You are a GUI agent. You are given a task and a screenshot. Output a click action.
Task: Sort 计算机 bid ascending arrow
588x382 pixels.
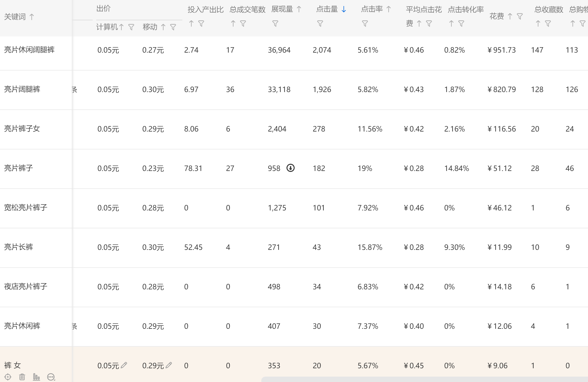coord(121,27)
